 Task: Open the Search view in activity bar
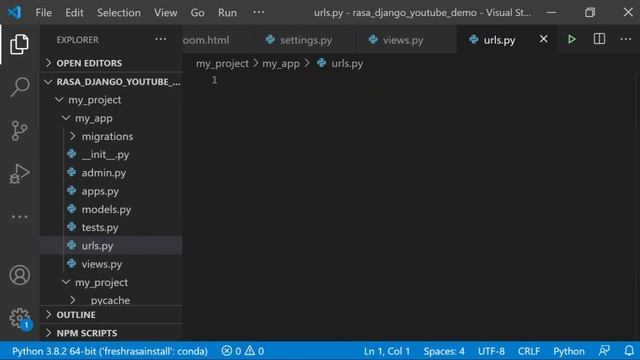click(x=19, y=87)
